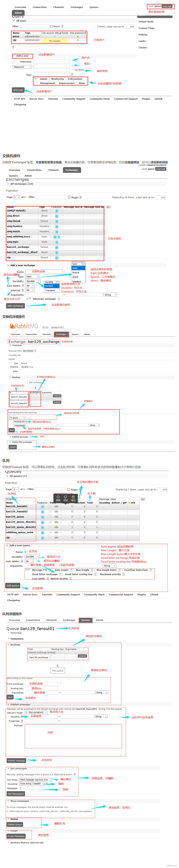Click the D badge in ban129_queue_direct02 row
Viewport: 179px width, 868px height.
pos(43,528)
